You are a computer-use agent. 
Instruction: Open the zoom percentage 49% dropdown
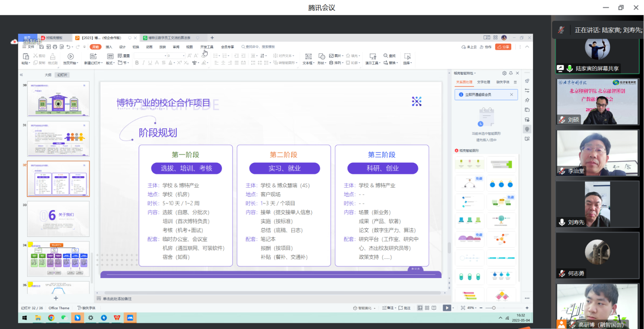[472, 308]
